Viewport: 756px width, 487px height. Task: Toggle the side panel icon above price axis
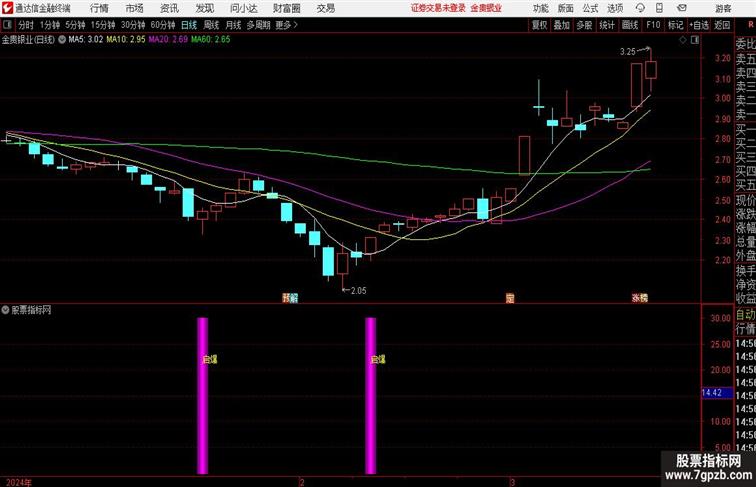coord(695,40)
